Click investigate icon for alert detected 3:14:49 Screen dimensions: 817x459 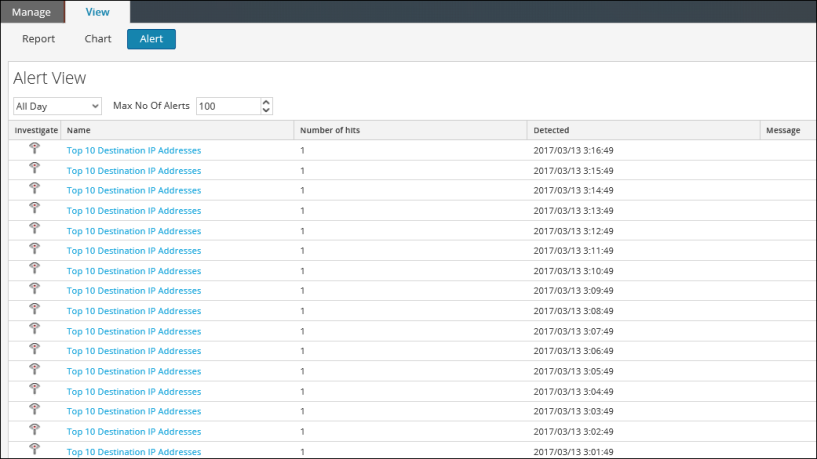pyautogui.click(x=34, y=189)
